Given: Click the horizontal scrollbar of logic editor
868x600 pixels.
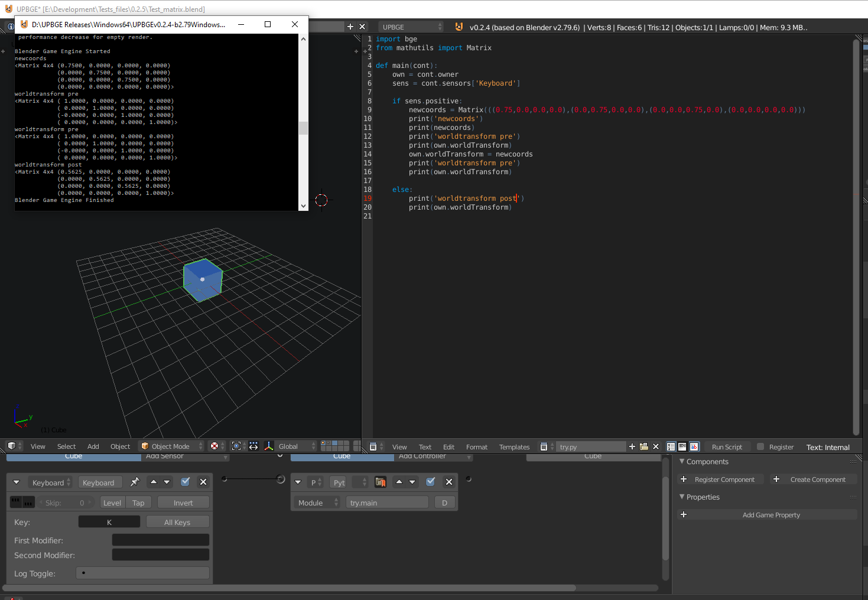Looking at the screenshot, I should (x=290, y=588).
